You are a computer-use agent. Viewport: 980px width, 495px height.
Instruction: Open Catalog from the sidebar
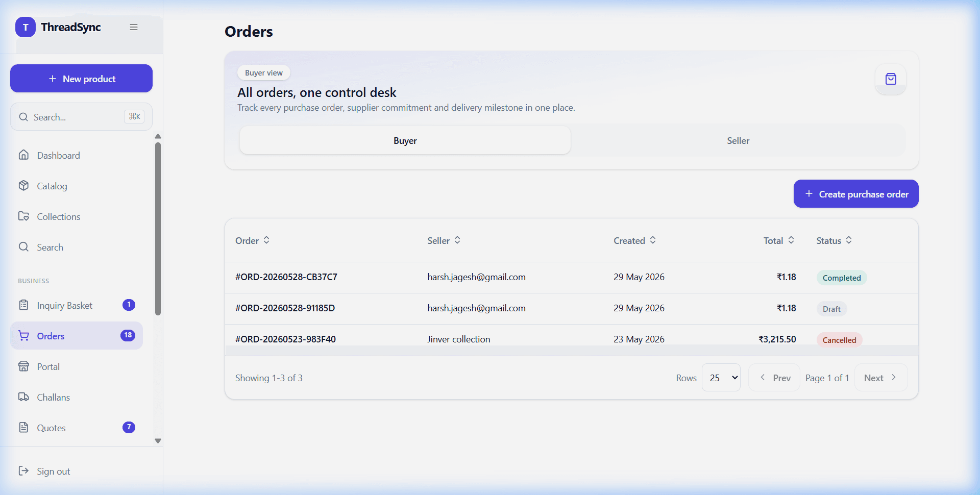pyautogui.click(x=77, y=186)
